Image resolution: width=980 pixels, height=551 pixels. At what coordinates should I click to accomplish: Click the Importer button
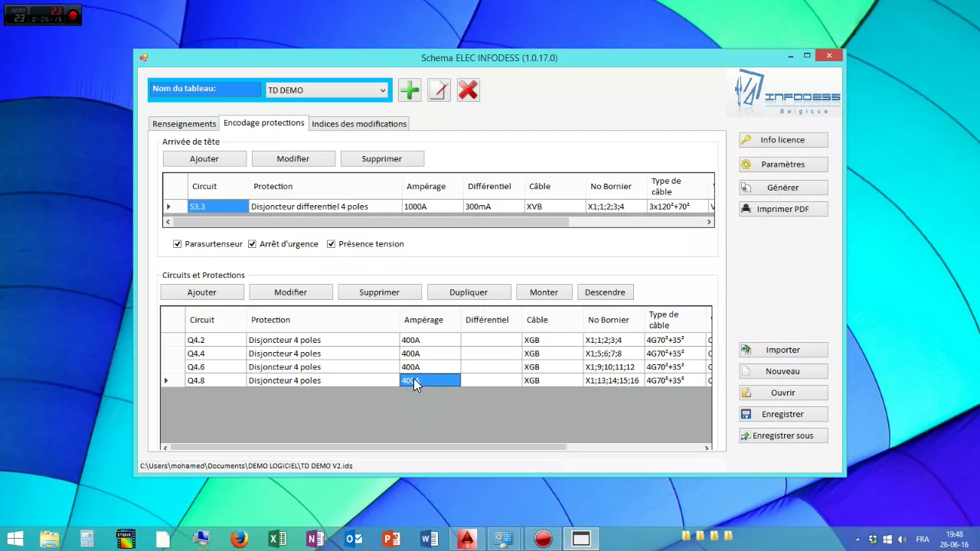point(783,350)
